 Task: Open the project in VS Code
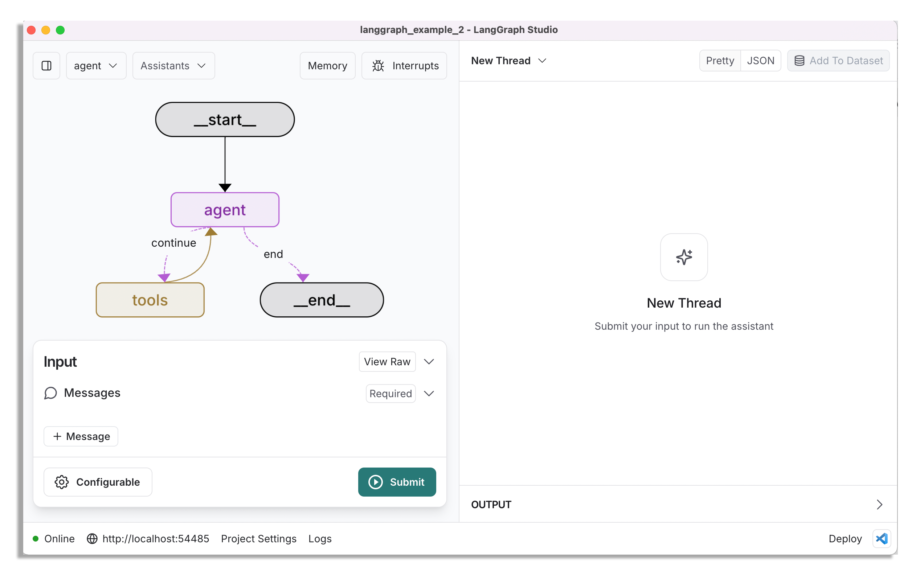(x=882, y=539)
